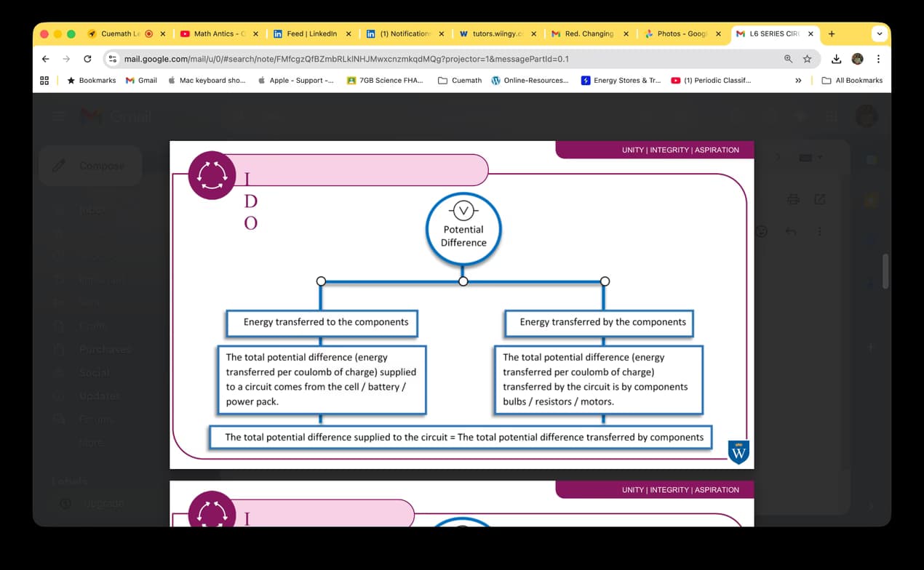Screen dimensions: 924x570
Task: Switch to the Feed | LinkedIn tab
Action: (x=311, y=33)
